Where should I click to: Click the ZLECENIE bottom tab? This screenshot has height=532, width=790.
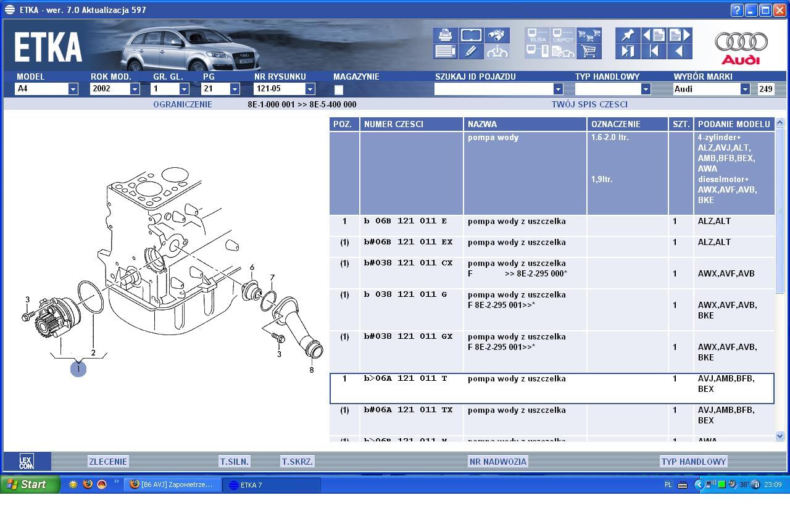coord(108,462)
